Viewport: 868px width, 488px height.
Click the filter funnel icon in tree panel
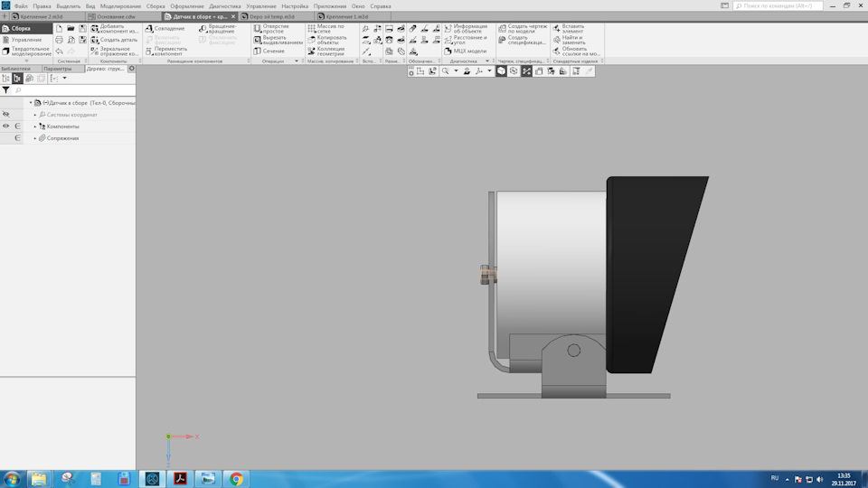point(6,90)
